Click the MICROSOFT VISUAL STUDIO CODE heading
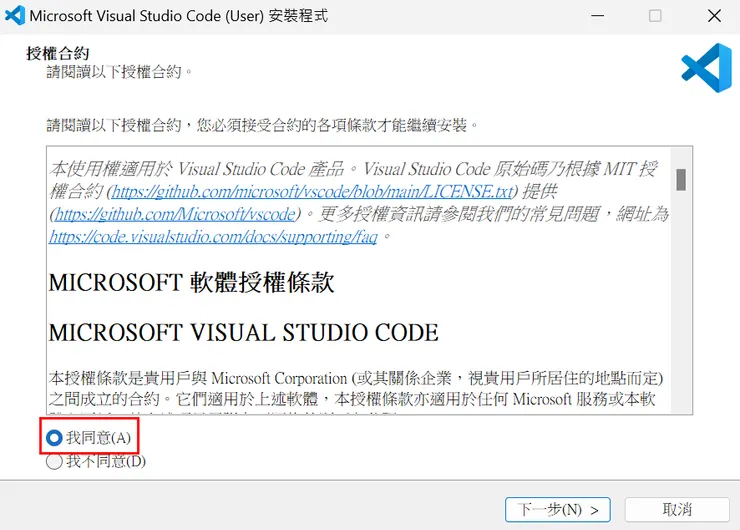The image size is (740, 530). coord(244,333)
